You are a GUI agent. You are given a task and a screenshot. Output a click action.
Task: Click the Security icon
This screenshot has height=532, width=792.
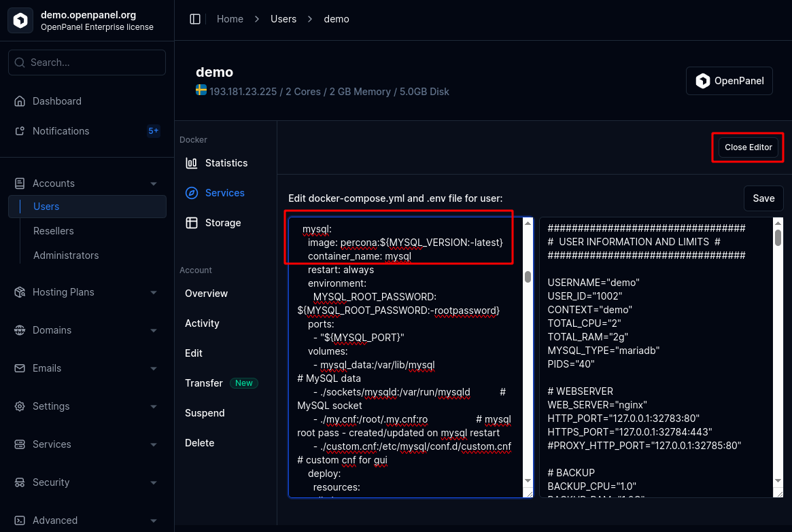pos(20,482)
